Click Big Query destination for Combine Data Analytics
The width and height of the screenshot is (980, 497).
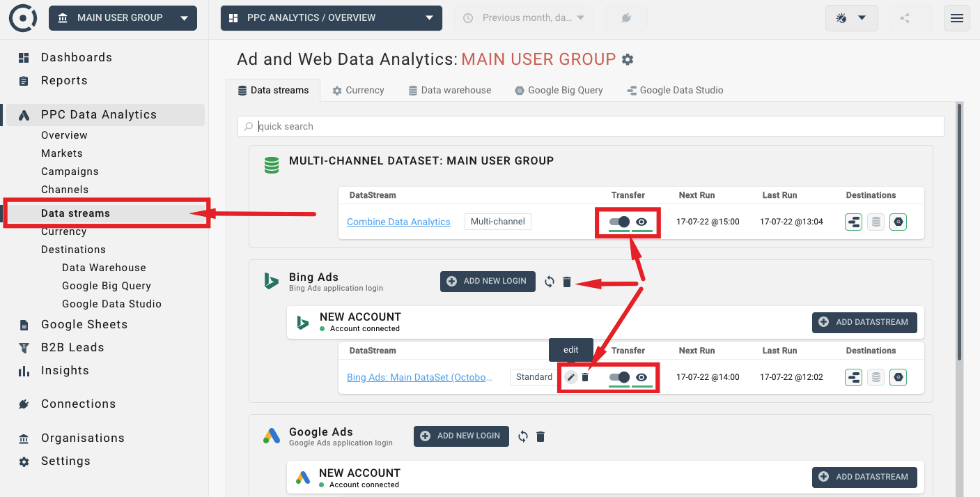coord(899,222)
